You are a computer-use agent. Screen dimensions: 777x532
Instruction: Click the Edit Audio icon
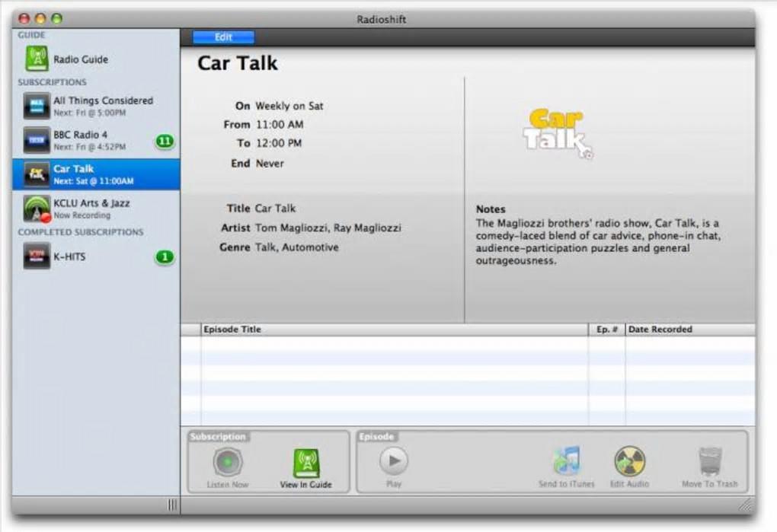629,460
